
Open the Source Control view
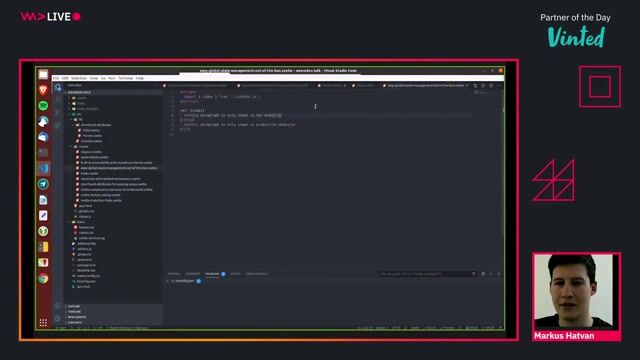click(58, 112)
